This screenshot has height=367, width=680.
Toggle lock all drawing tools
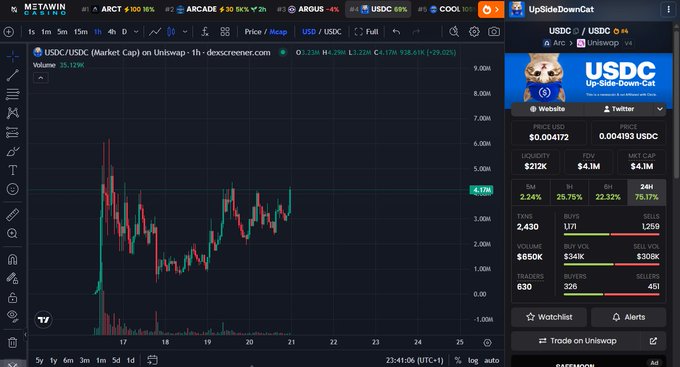click(x=13, y=298)
